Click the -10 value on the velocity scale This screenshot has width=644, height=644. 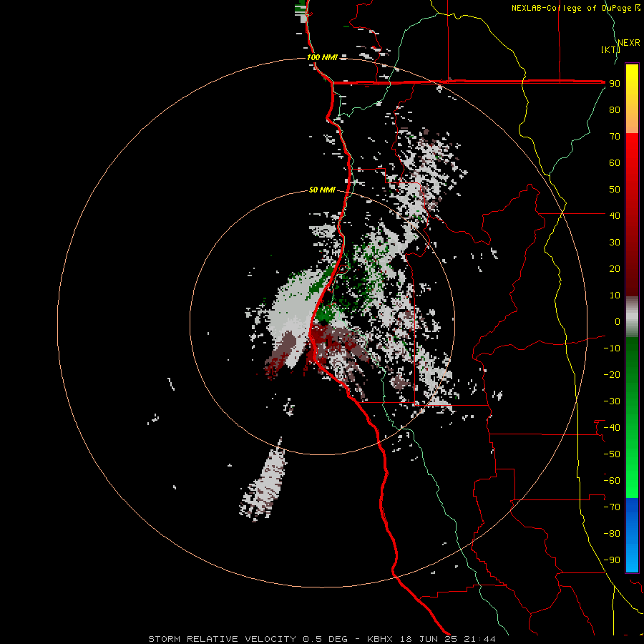coord(612,348)
